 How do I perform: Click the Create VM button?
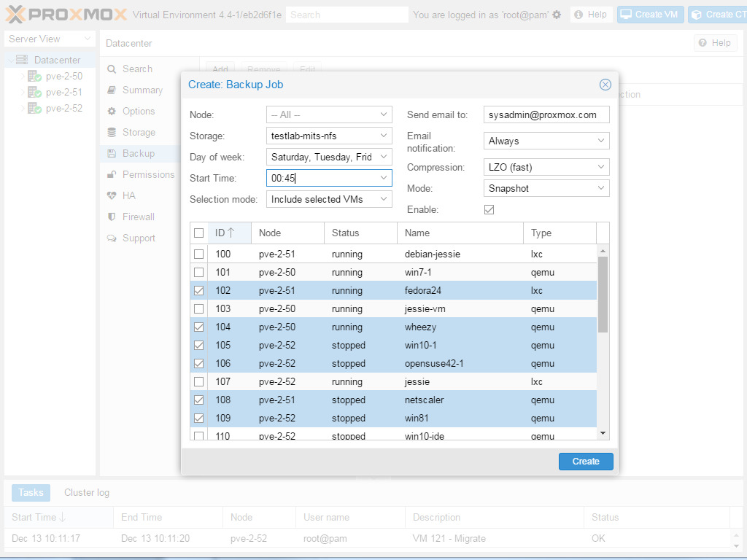[x=651, y=15]
